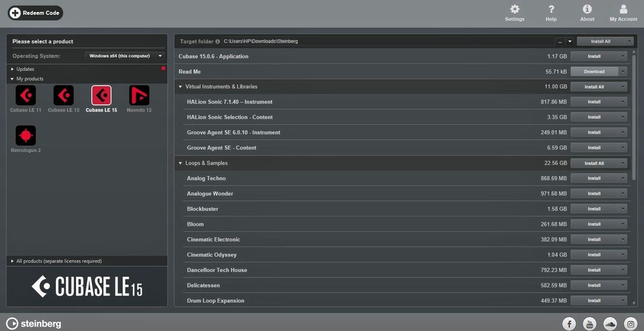Open Steinberg Facebook page icon
644x331 pixels.
[x=569, y=324]
